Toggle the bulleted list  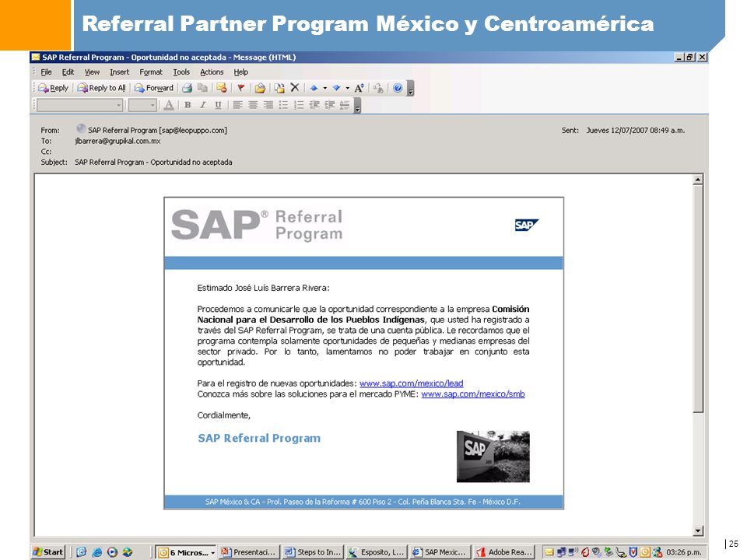283,105
